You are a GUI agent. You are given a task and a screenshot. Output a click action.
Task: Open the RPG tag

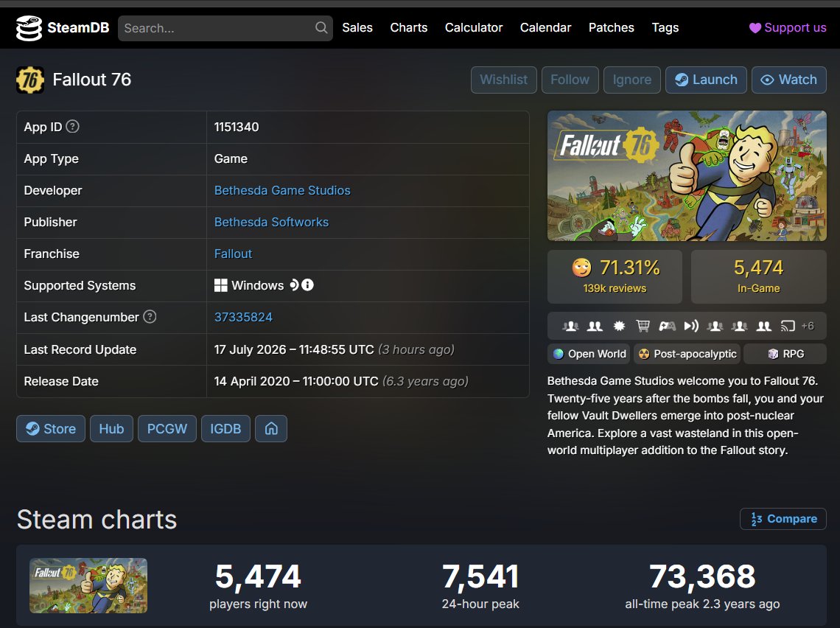click(785, 354)
